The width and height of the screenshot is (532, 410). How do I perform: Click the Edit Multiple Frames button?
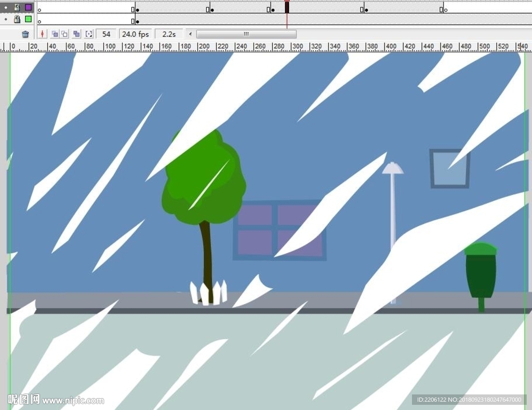tap(76, 34)
